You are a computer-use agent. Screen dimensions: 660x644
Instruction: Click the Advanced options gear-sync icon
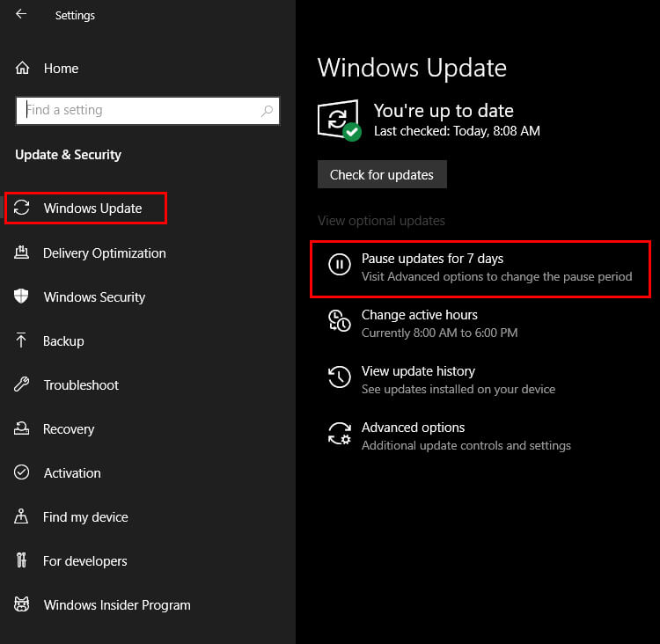click(340, 433)
